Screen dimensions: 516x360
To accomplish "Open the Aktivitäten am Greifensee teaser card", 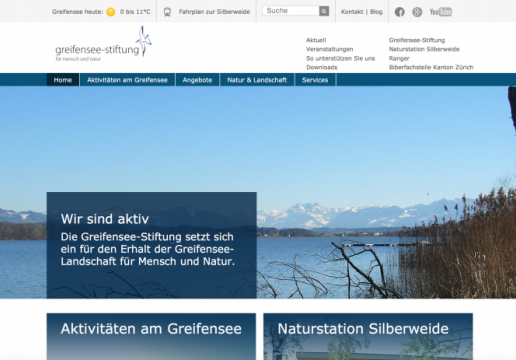I will point(151,336).
